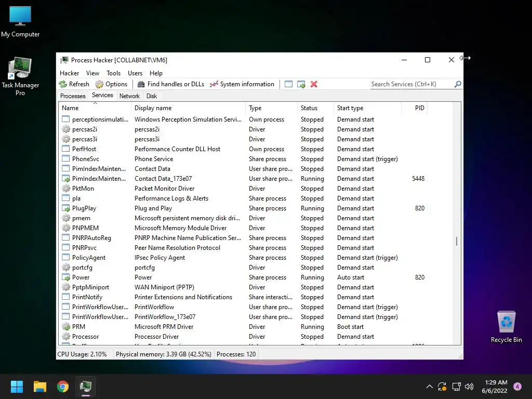Click the volume tray icon
The height and width of the screenshot is (399, 532).
[469, 387]
